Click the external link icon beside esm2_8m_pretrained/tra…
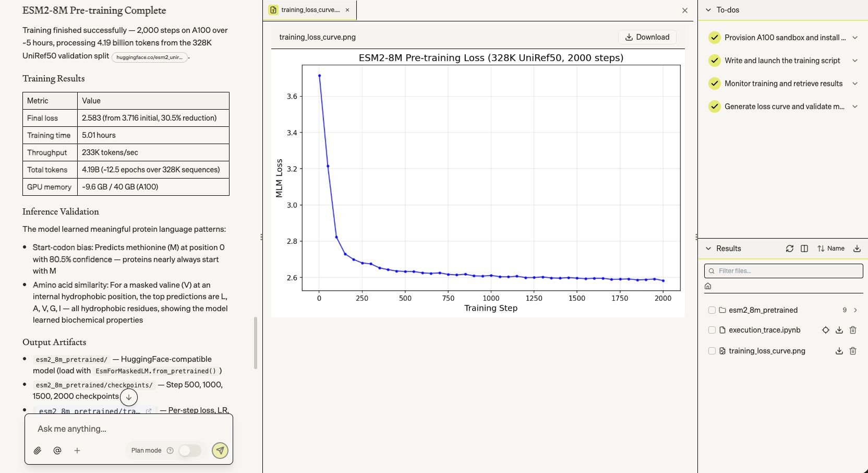 tap(149, 411)
